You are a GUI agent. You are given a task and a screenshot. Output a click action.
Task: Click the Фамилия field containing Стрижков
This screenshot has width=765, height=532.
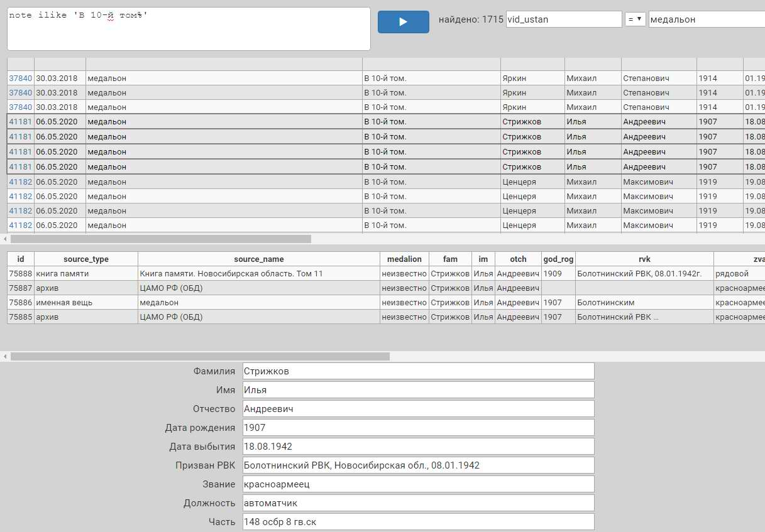418,371
